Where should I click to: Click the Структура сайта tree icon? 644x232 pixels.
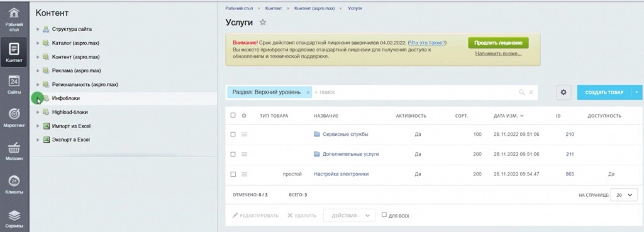pos(46,29)
